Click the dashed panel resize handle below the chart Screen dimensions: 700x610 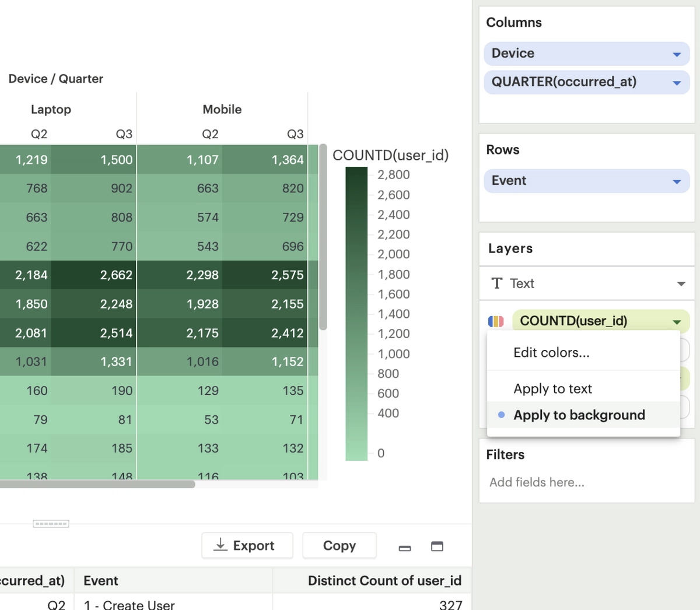(51, 523)
